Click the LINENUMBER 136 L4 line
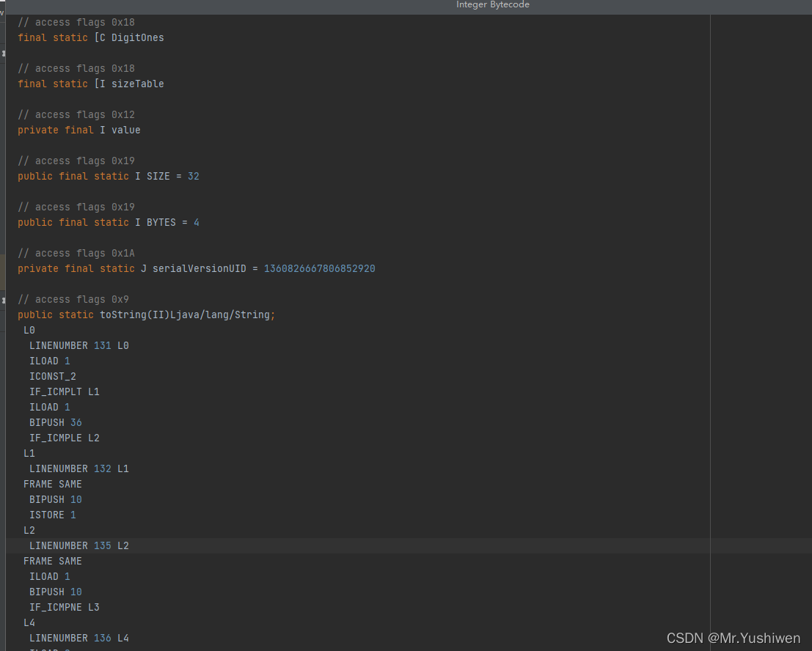812x651 pixels. pos(79,638)
